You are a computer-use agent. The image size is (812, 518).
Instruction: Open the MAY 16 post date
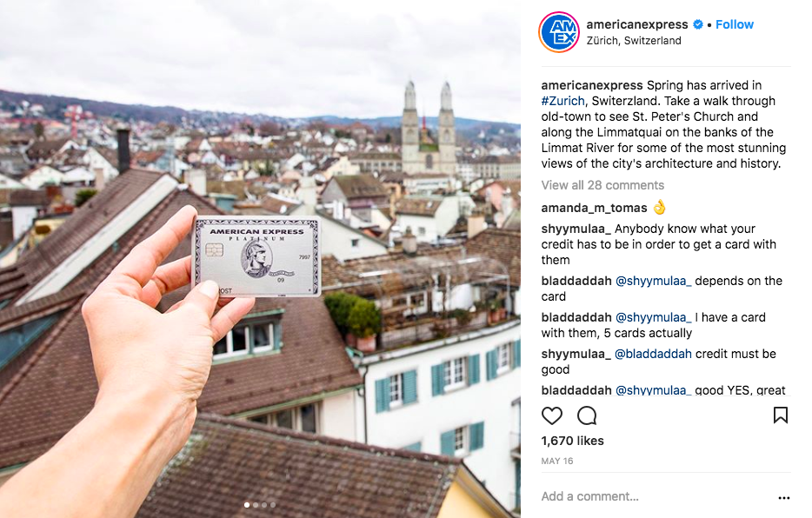[557, 462]
